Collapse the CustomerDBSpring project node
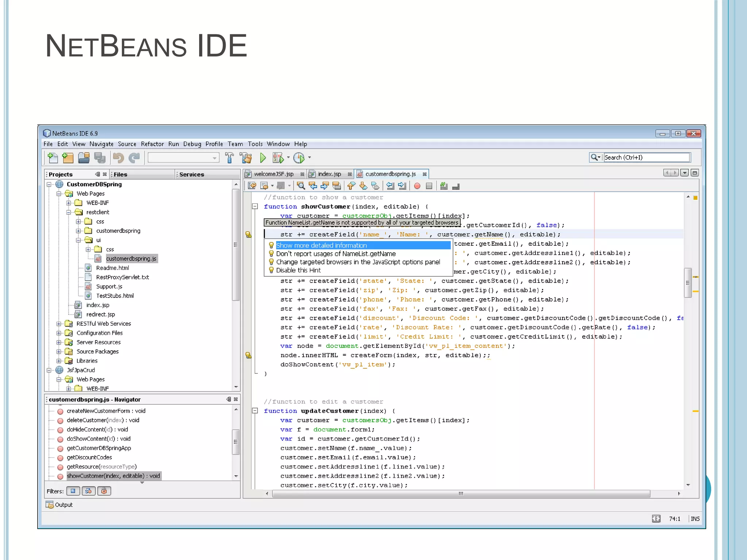The height and width of the screenshot is (560, 747). tap(49, 184)
